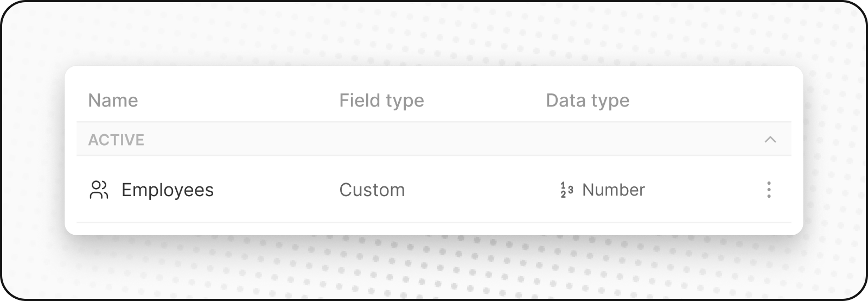Click the Number data type label
Screen dimensions: 868x301
[614, 190]
